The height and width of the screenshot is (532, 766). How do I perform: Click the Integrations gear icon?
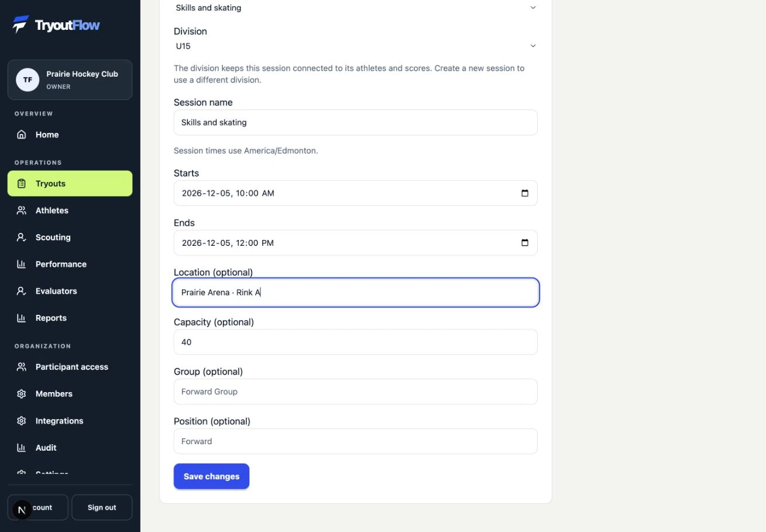point(22,421)
